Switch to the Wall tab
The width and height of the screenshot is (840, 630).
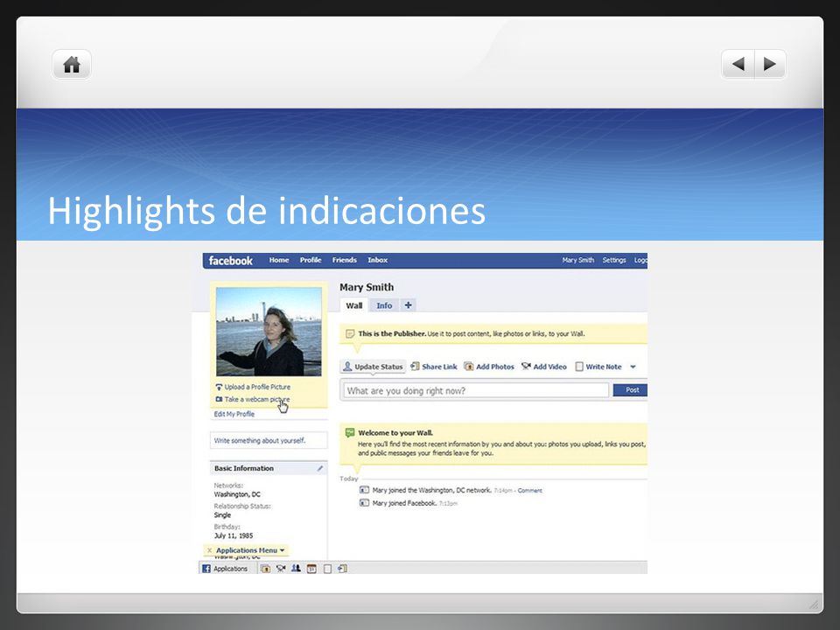coord(354,305)
